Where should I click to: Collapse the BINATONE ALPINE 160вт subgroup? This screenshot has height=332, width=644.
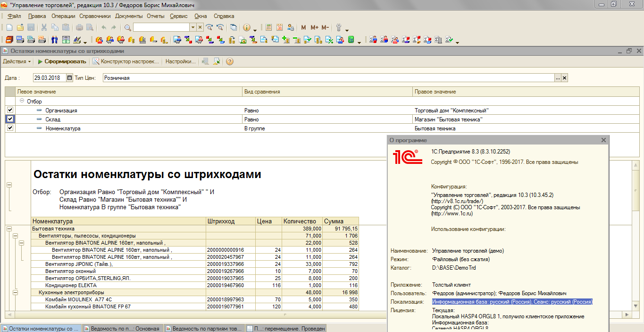[x=21, y=243]
